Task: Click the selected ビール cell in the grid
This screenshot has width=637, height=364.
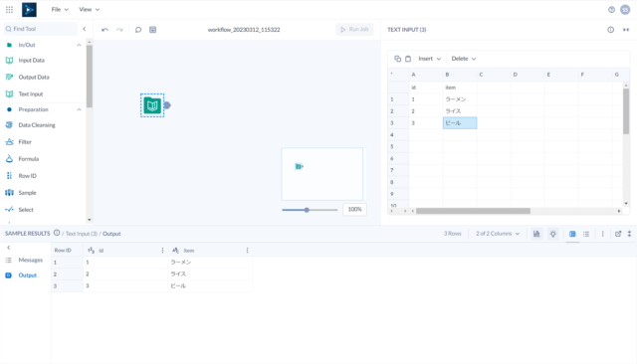Action: tap(460, 123)
